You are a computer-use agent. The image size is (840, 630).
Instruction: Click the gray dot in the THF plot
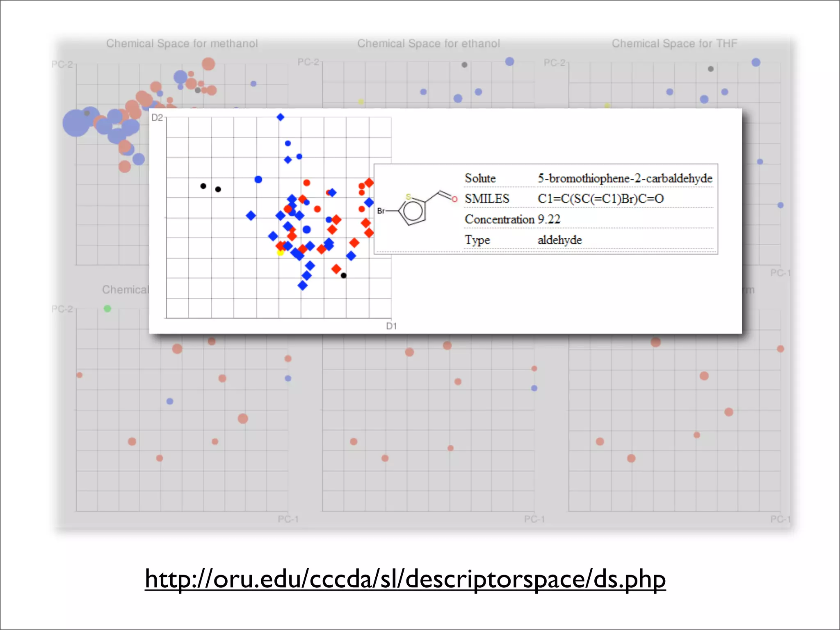pos(711,69)
